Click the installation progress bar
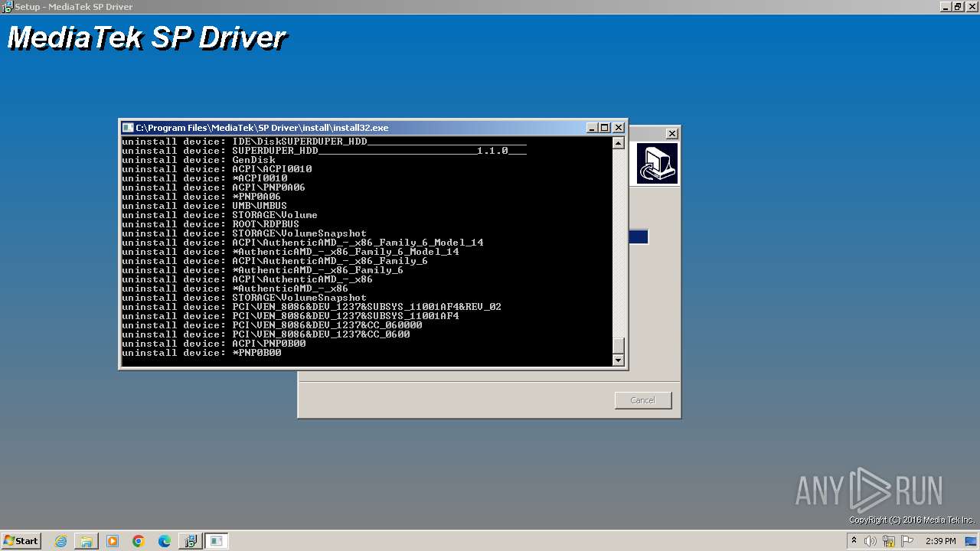 coord(639,237)
